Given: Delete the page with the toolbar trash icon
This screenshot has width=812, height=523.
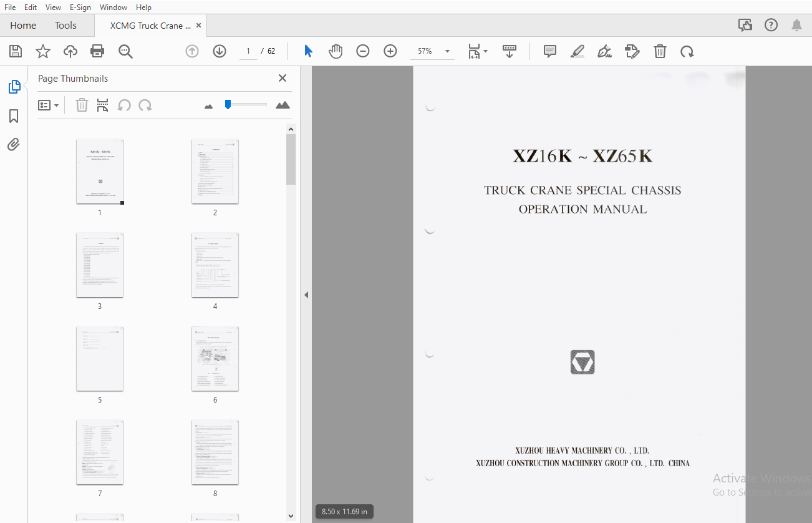Looking at the screenshot, I should (660, 51).
